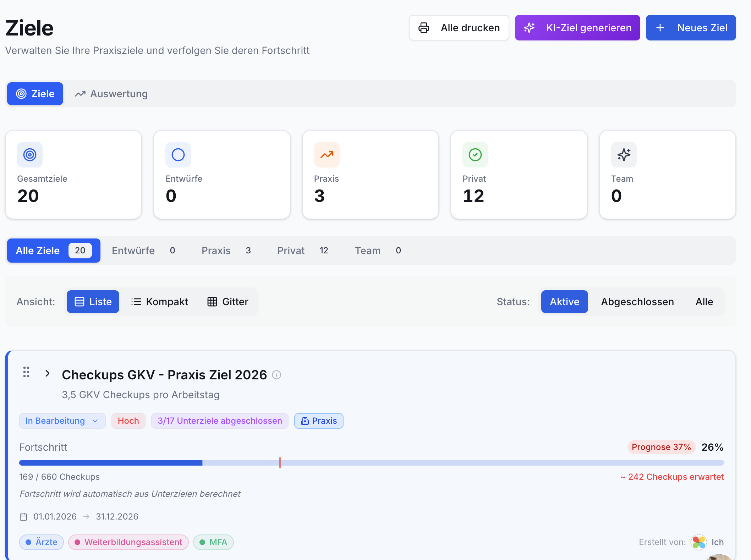Click the Praxis trending arrow card icon
Viewport: 751px width, 560px height.
click(x=327, y=155)
